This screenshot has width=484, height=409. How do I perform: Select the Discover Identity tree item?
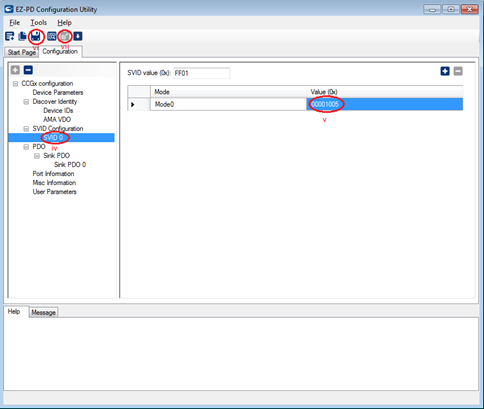[x=55, y=102]
